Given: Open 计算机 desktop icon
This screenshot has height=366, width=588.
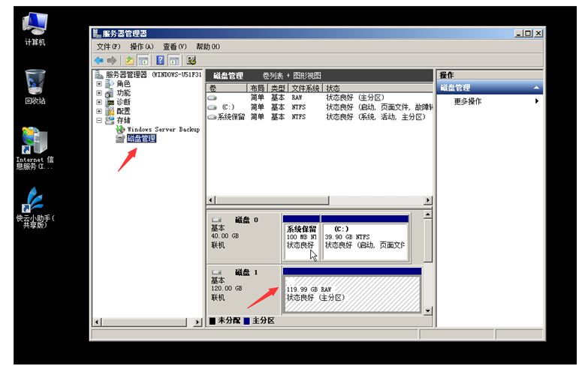Looking at the screenshot, I should pos(35,26).
